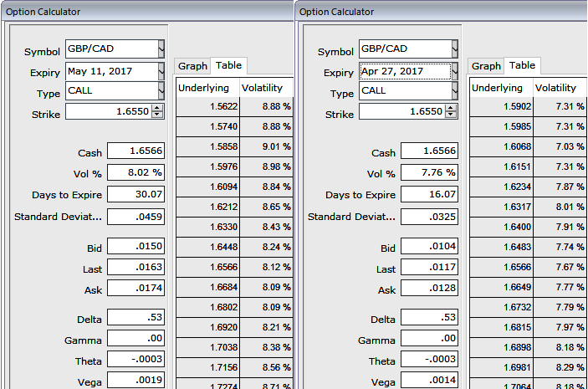Click Cash field in right calculator
The width and height of the screenshot is (588, 389).
click(x=429, y=151)
